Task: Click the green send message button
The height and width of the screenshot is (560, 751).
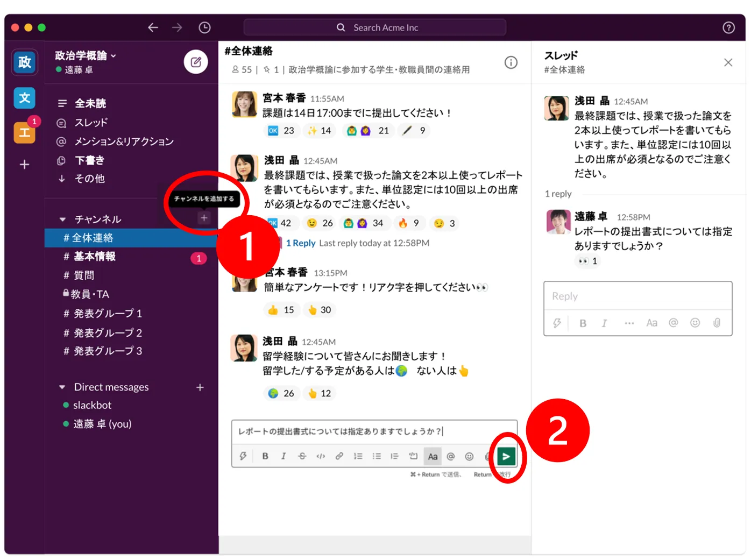Action: pos(506,456)
